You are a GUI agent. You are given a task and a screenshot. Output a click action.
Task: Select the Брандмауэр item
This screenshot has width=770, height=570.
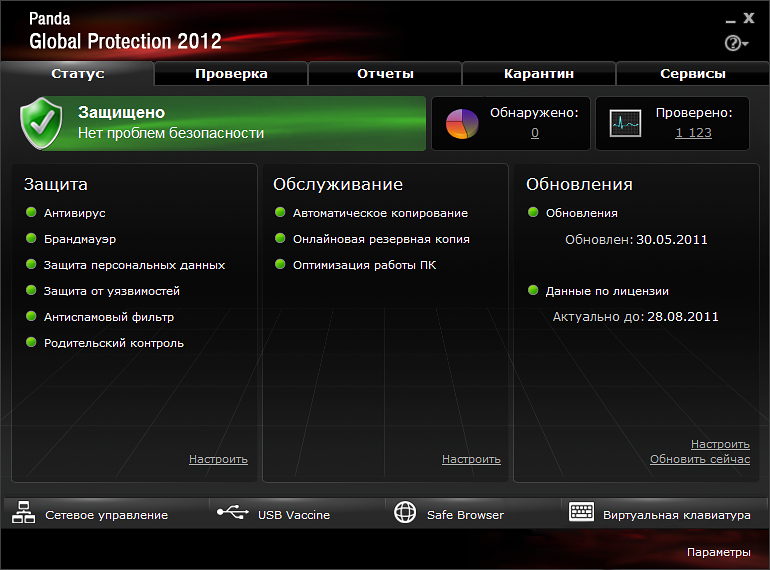(x=80, y=239)
